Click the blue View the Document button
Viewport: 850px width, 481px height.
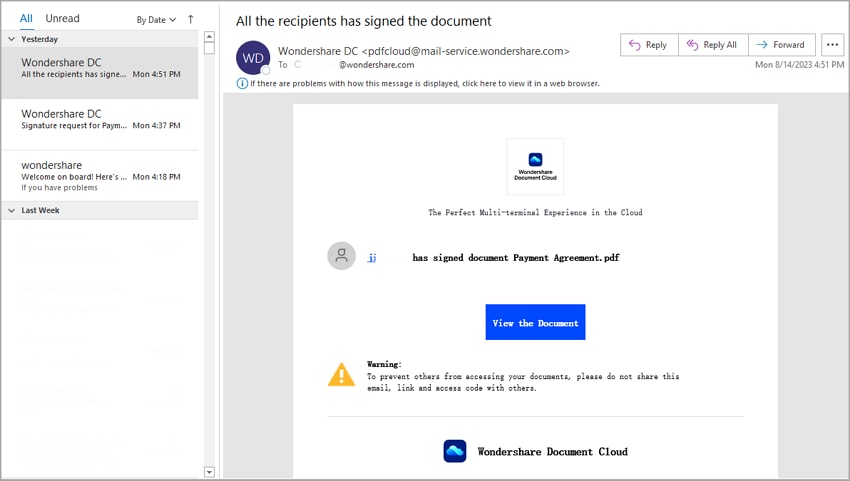coord(535,322)
